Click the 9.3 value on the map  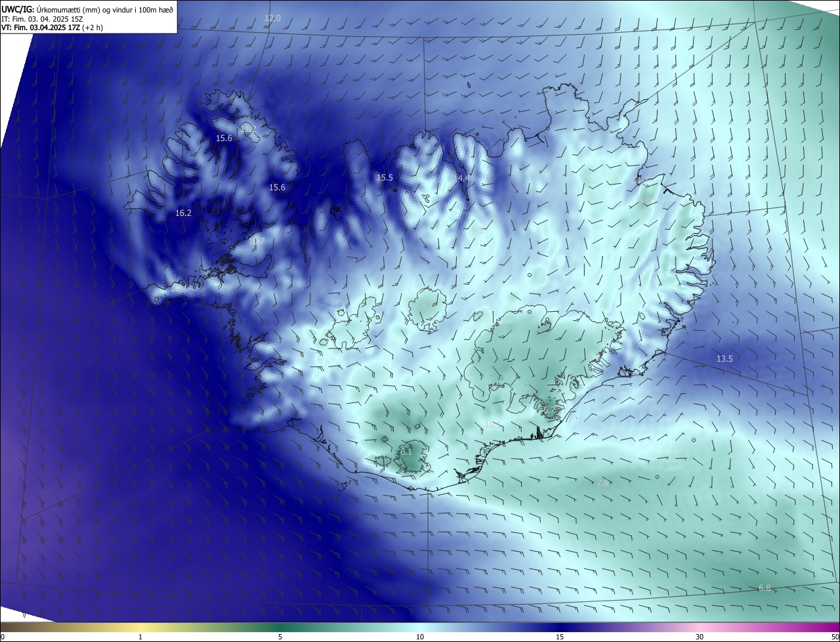point(477,230)
